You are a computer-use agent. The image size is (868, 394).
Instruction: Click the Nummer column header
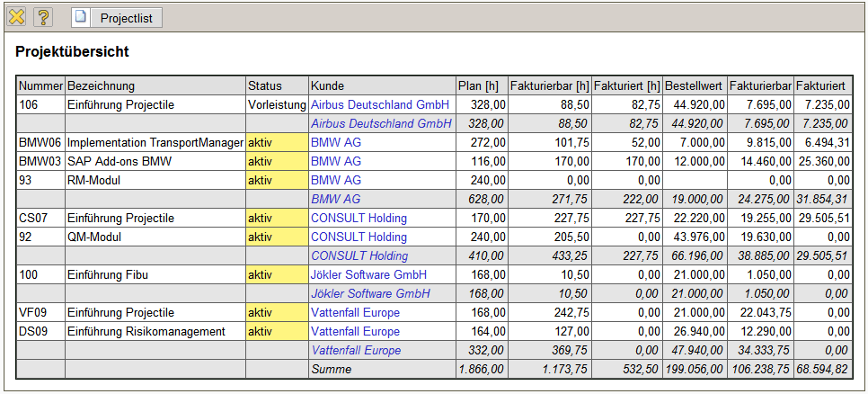click(40, 85)
